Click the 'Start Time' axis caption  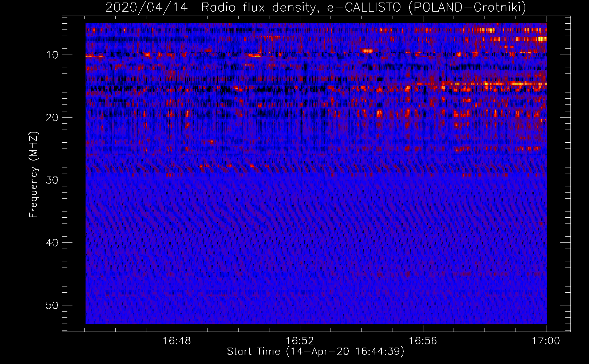point(316,352)
